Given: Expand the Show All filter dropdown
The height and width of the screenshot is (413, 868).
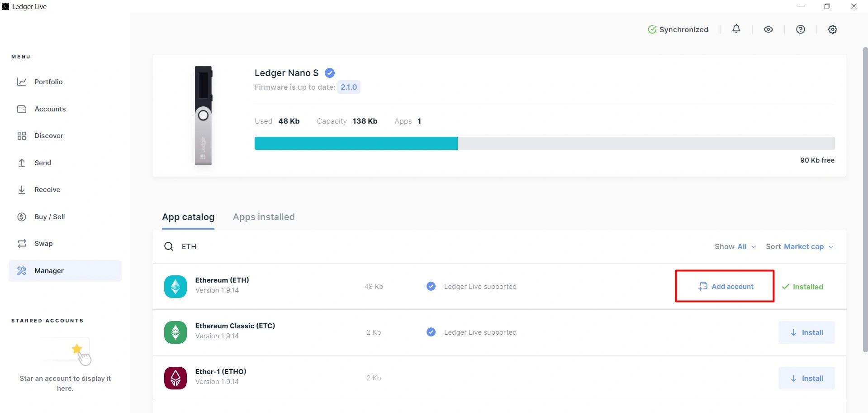Looking at the screenshot, I should (735, 246).
